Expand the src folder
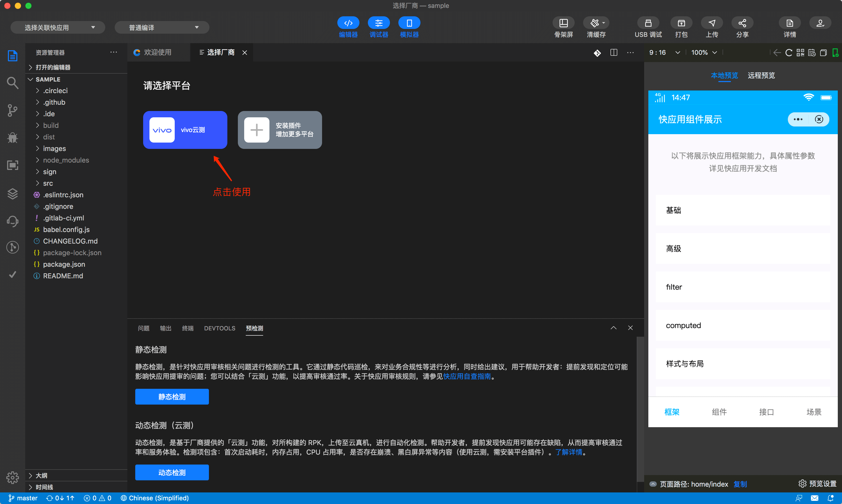This screenshot has height=504, width=842. pyautogui.click(x=48, y=183)
